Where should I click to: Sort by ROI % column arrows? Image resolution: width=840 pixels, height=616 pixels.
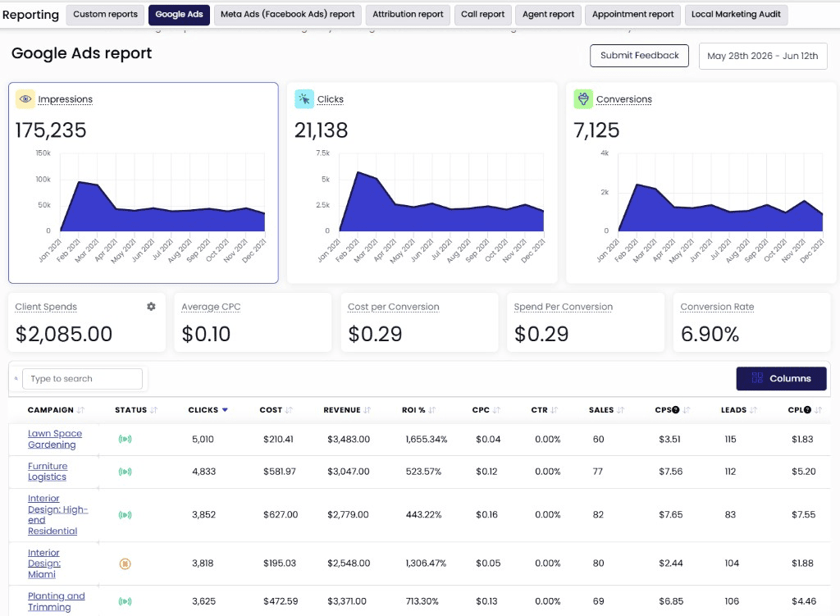coord(431,410)
